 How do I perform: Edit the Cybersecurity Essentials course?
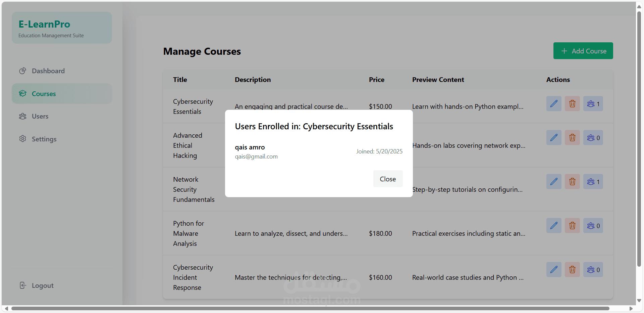pyautogui.click(x=554, y=104)
